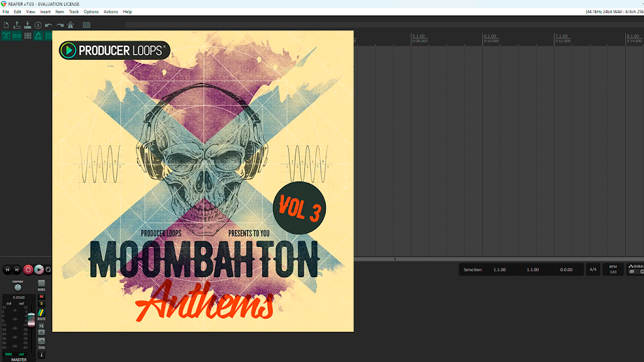644x362 pixels.
Task: Click the 8.1.00 ruler marker
Action: click(x=633, y=36)
